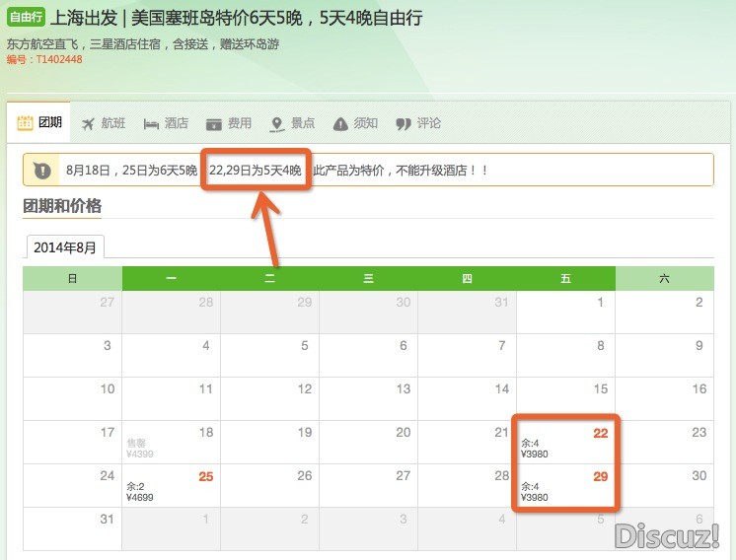The height and width of the screenshot is (560, 736).
Task: Click the calendar icon on 团期 tab
Action: tap(25, 123)
